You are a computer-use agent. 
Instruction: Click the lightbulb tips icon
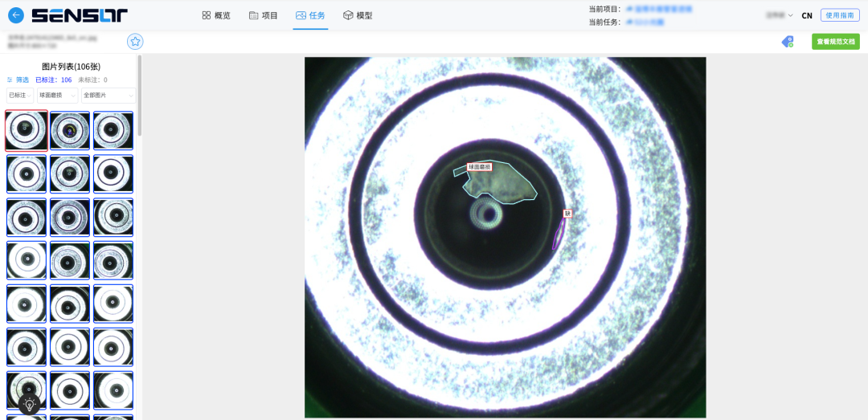pos(30,405)
